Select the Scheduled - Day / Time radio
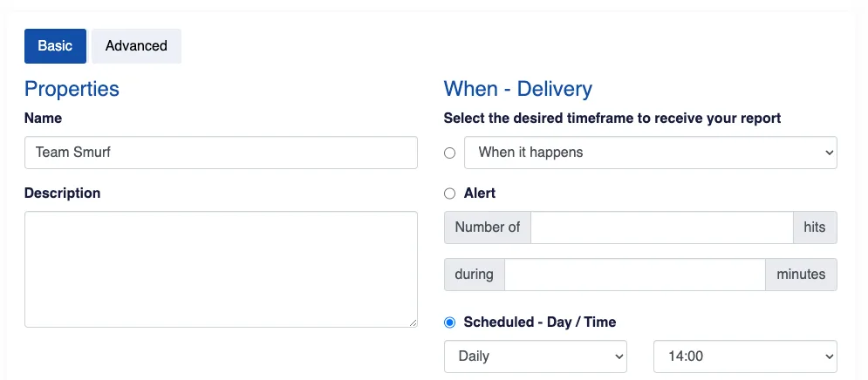Image resolution: width=868 pixels, height=380 pixels. point(450,322)
